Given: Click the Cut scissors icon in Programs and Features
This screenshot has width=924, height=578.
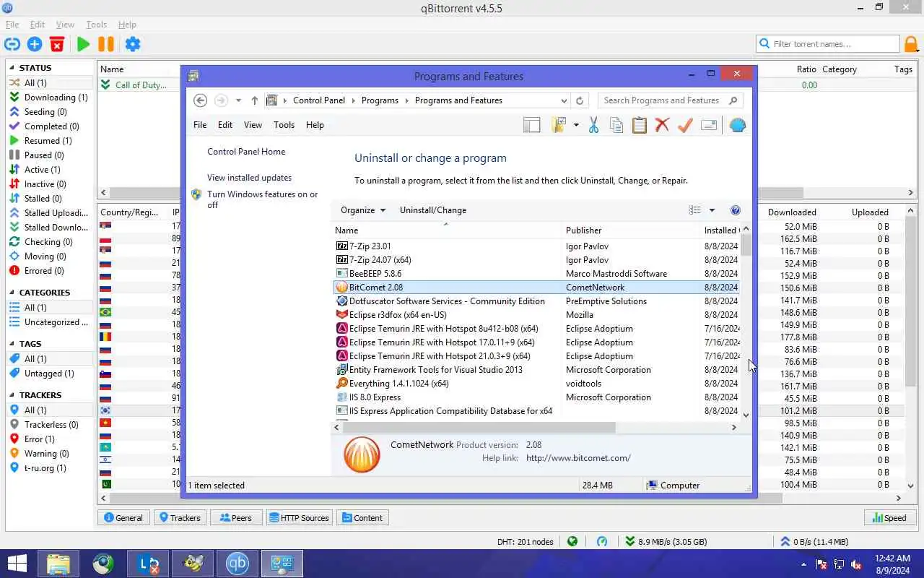Looking at the screenshot, I should [x=593, y=125].
